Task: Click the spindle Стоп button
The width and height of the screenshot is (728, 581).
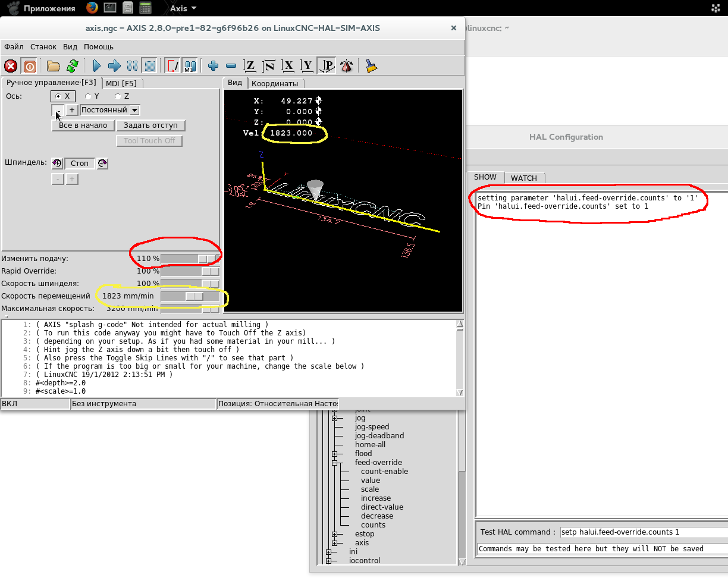Action: click(x=80, y=163)
